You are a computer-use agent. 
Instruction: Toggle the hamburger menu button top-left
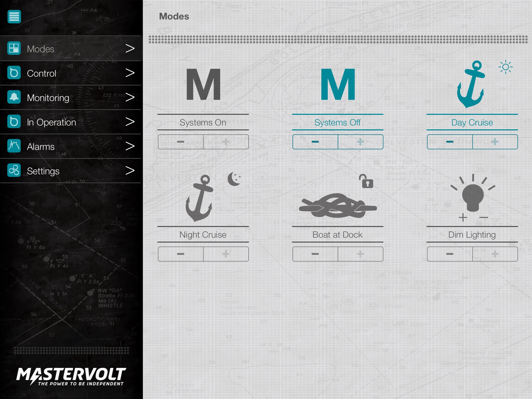click(14, 16)
